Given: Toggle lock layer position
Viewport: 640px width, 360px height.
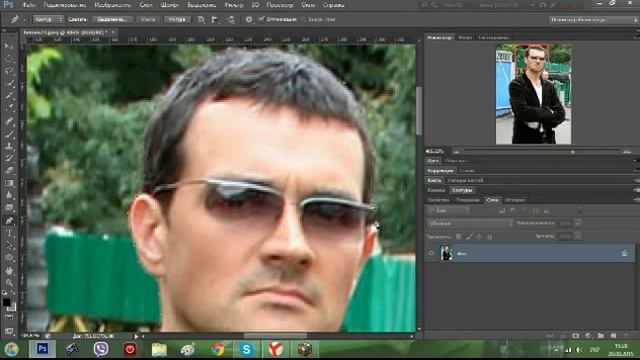Looking at the screenshot, I should [479, 236].
